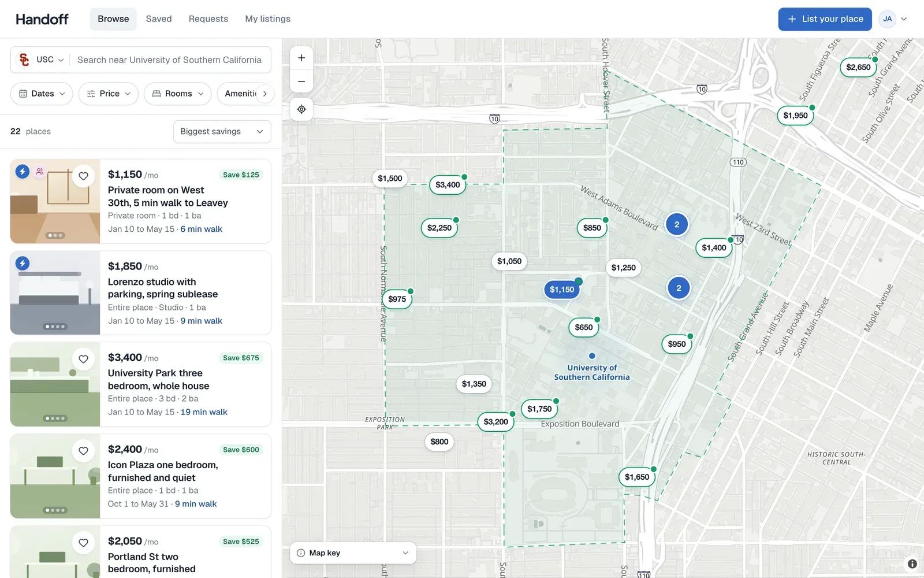Click the $975 map price pin
Image resolution: width=924 pixels, height=578 pixels.
click(397, 299)
